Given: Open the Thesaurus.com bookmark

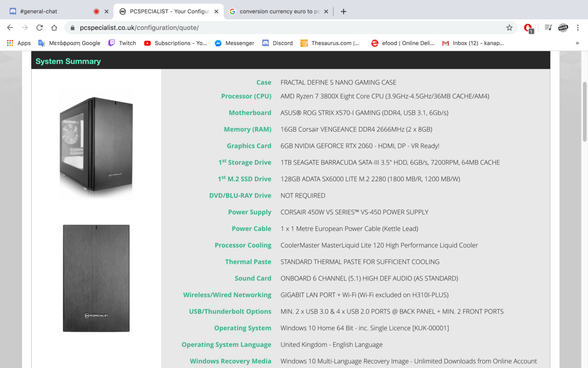Looking at the screenshot, I should [330, 43].
